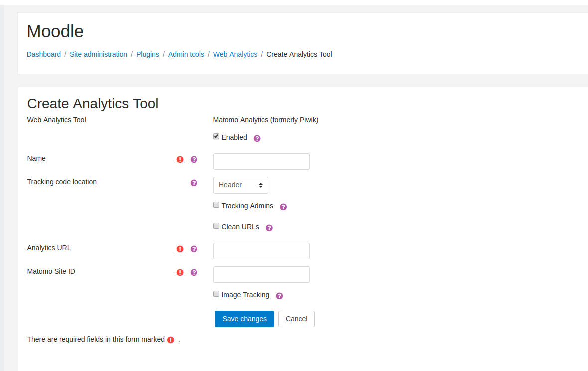Open help for the Enabled option
This screenshot has height=371, width=588.
pyautogui.click(x=257, y=138)
